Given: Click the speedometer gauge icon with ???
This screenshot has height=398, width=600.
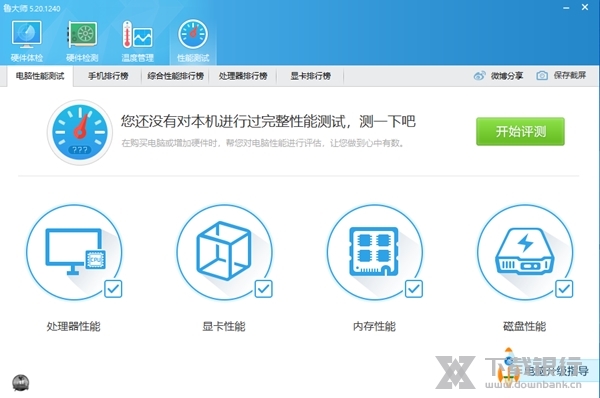Looking at the screenshot, I should pos(80,132).
